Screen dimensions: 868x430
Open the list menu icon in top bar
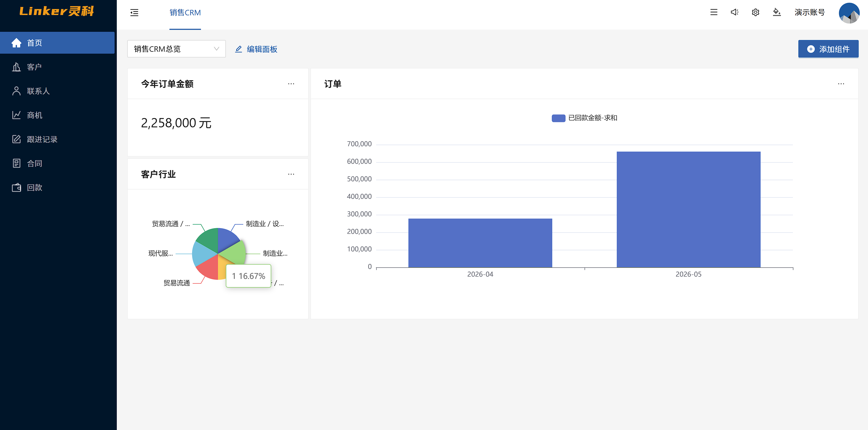[714, 12]
